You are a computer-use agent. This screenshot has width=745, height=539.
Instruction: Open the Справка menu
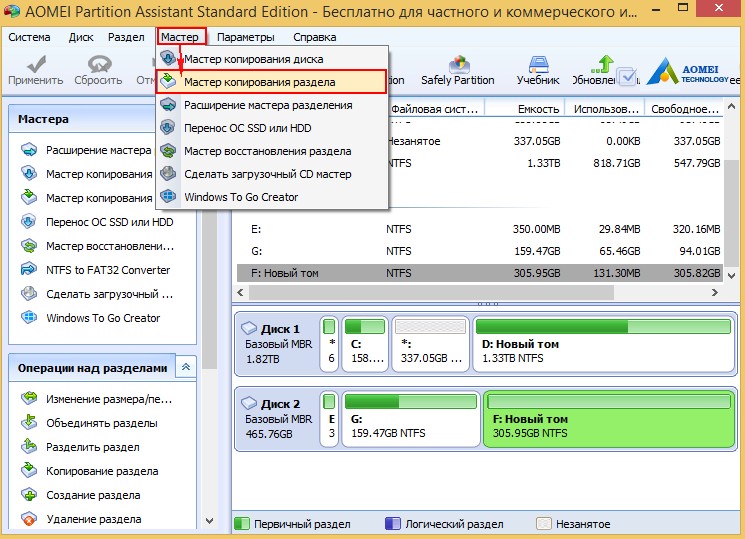pyautogui.click(x=315, y=37)
